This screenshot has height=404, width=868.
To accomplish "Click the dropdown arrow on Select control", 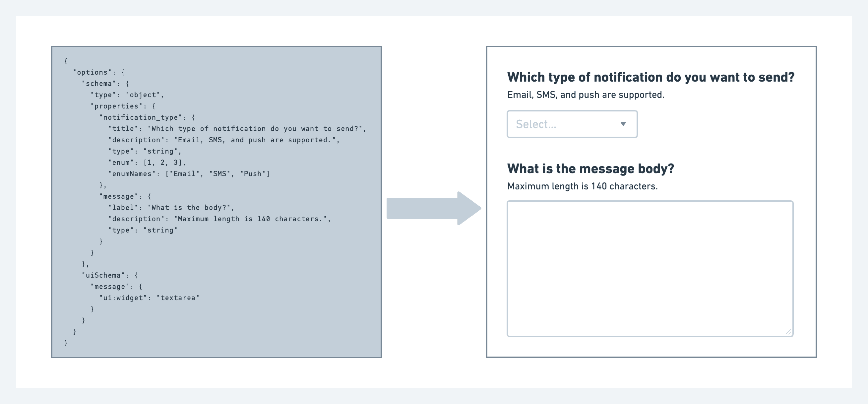I will [623, 124].
